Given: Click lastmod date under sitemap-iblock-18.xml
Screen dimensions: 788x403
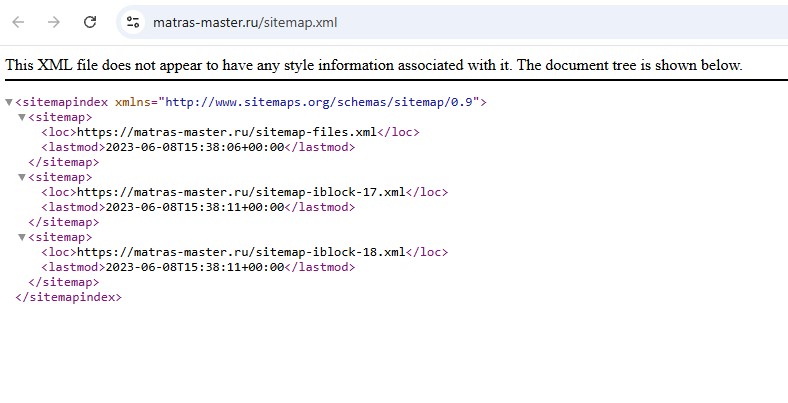Looking at the screenshot, I should [195, 267].
